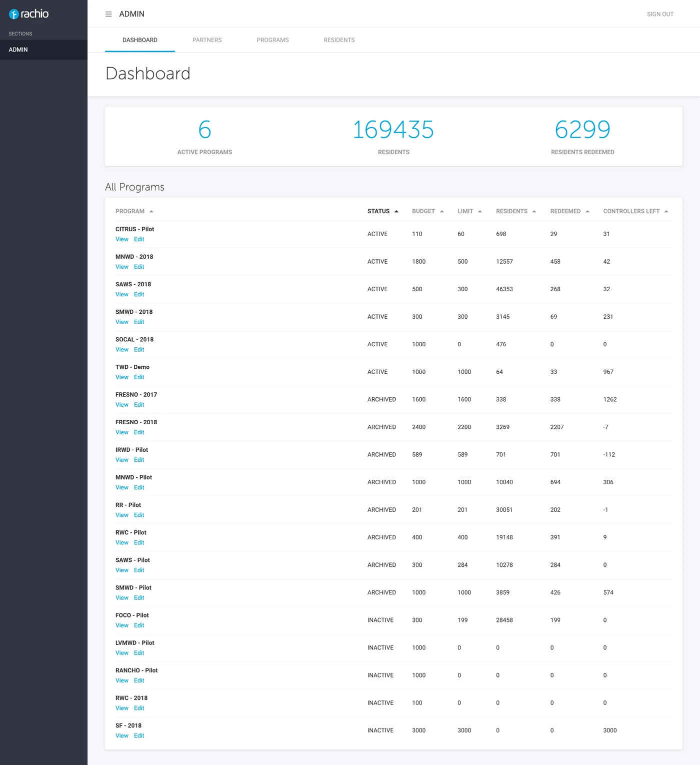View the SMWD - Pilot program
The width and height of the screenshot is (700, 765).
click(x=122, y=597)
